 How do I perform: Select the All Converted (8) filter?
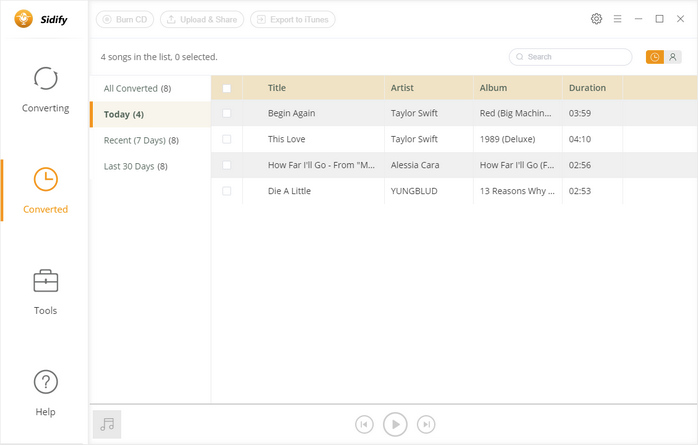(150, 89)
